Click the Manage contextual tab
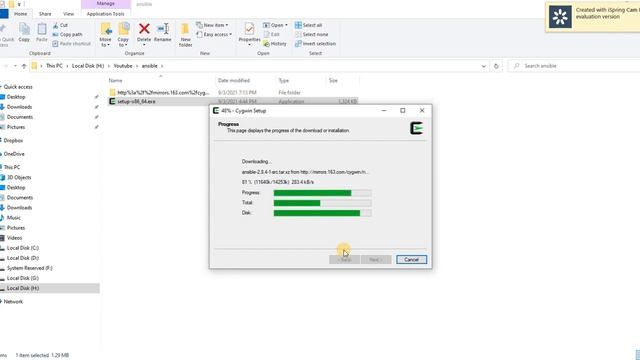640x360 pixels. tap(106, 4)
